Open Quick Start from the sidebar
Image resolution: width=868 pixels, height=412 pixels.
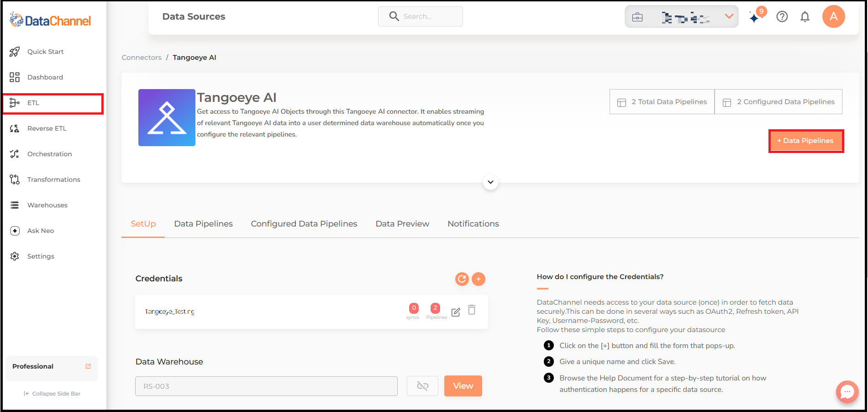(45, 52)
